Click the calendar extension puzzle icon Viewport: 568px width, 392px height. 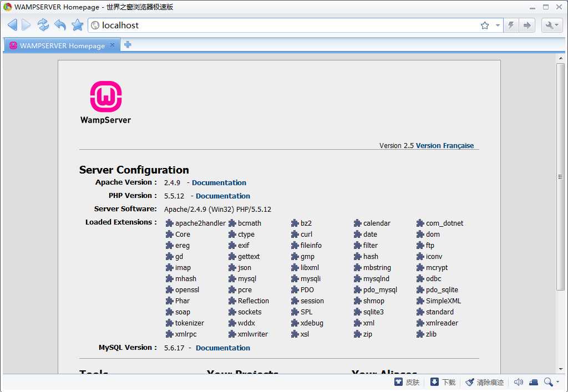(358, 223)
